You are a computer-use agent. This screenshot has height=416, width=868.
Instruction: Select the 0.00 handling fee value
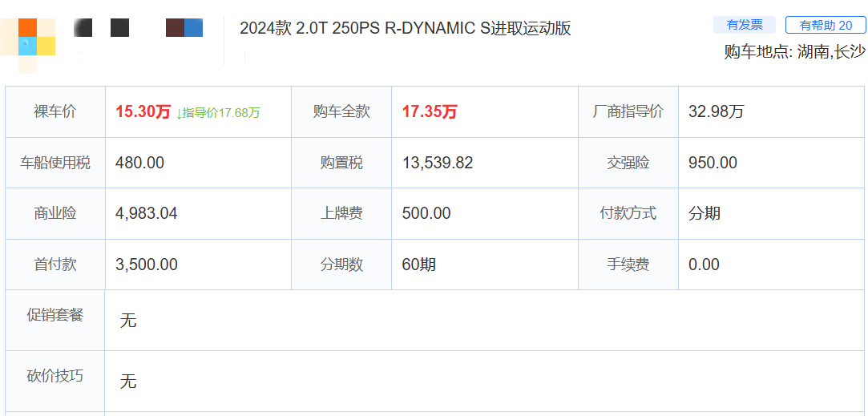pyautogui.click(x=704, y=265)
